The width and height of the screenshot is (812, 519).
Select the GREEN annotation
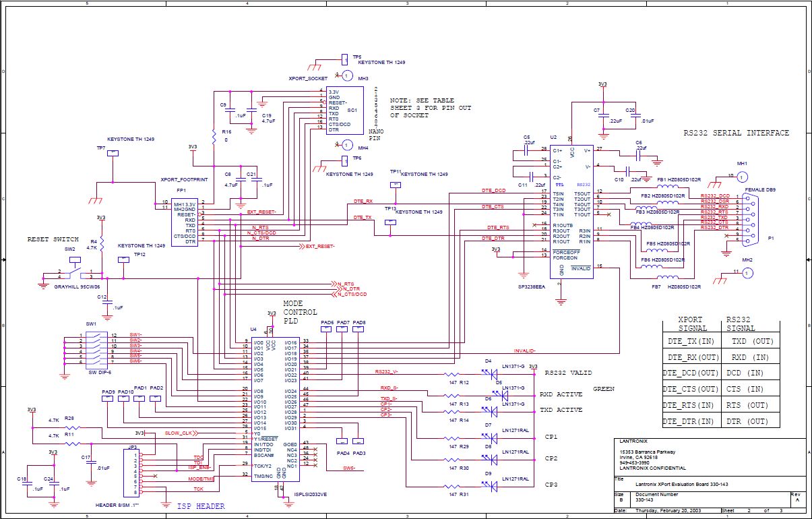pos(604,390)
